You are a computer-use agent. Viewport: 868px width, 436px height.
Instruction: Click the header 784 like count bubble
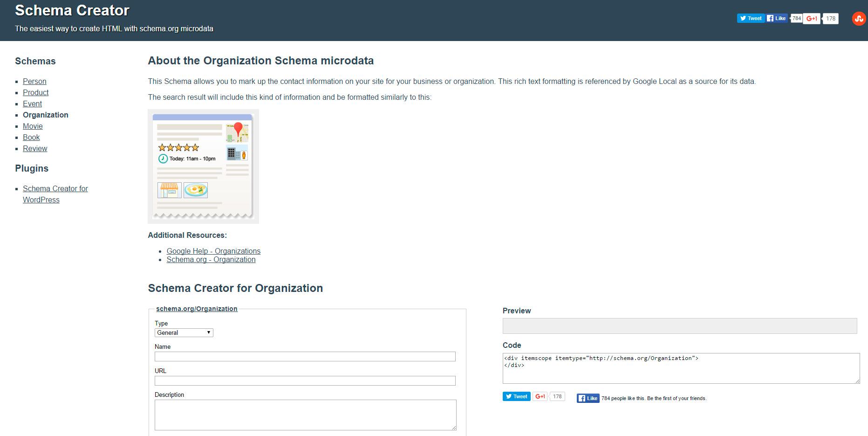(796, 19)
